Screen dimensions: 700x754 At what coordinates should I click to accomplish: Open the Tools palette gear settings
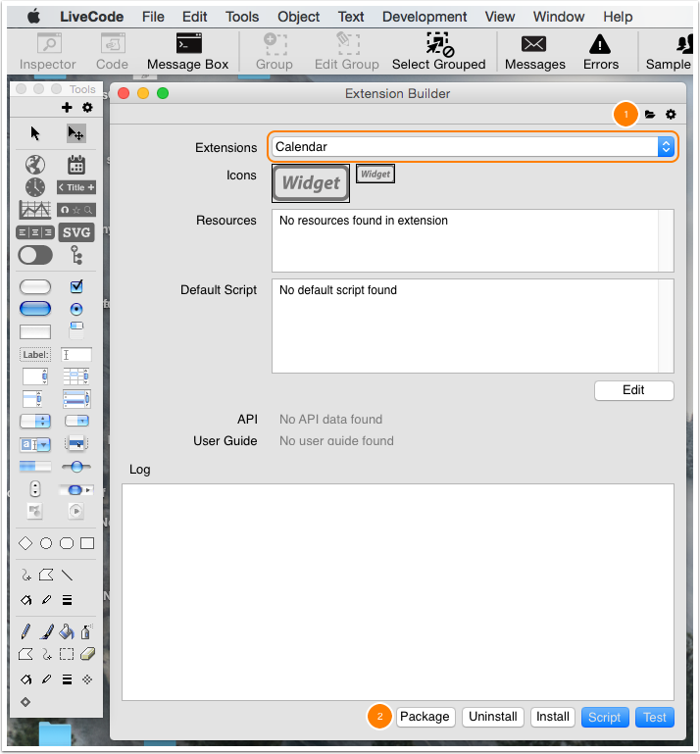click(87, 107)
